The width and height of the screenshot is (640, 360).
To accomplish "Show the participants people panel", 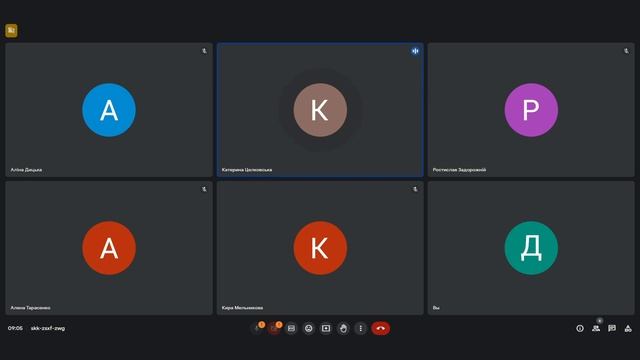I will point(596,328).
